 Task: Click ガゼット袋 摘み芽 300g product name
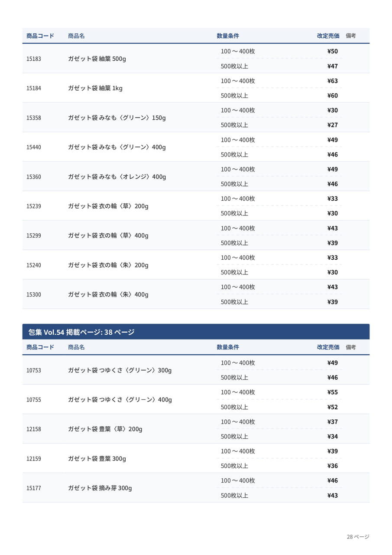[100, 488]
